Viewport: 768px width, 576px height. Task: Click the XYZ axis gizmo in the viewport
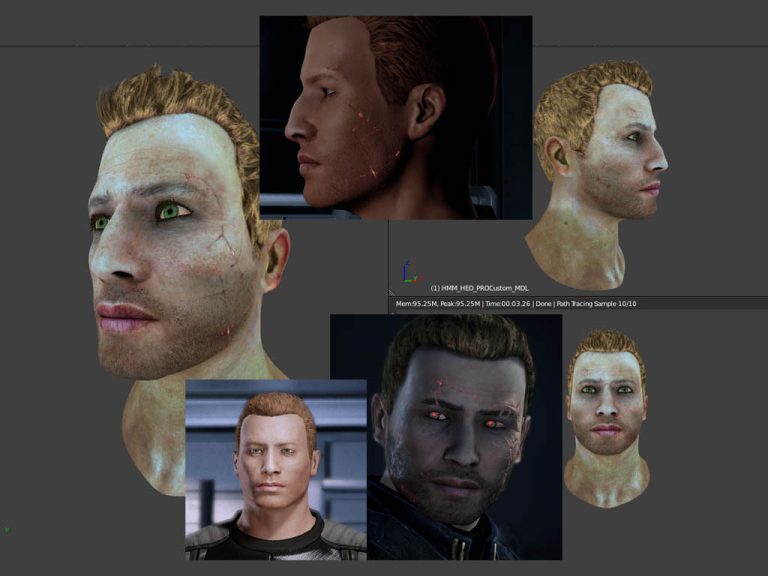pyautogui.click(x=411, y=273)
